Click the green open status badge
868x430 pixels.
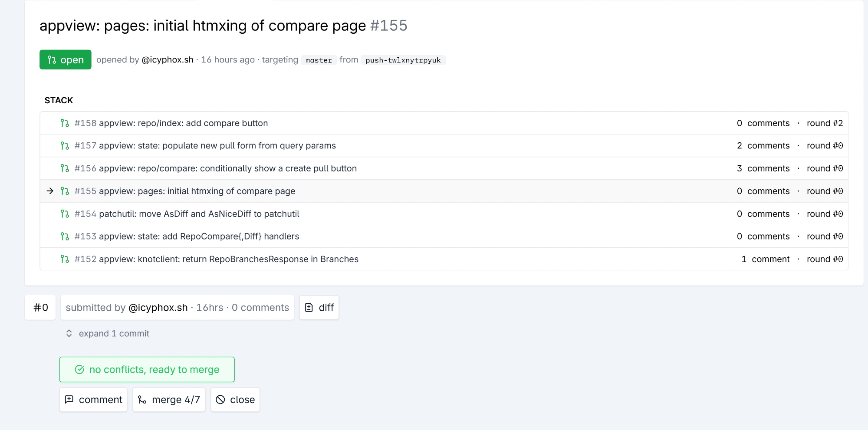(66, 59)
